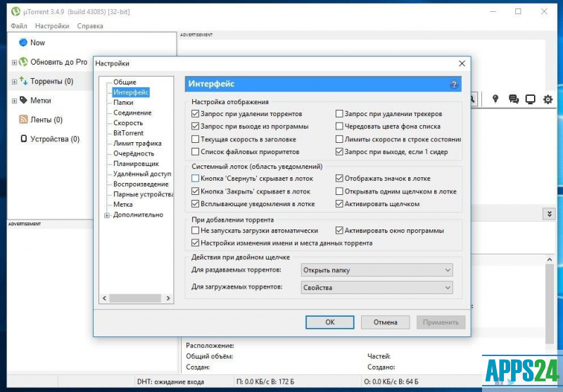Image resolution: width=563 pixels, height=392 pixels.
Task: Select Планировщик settings category
Action: 136,164
